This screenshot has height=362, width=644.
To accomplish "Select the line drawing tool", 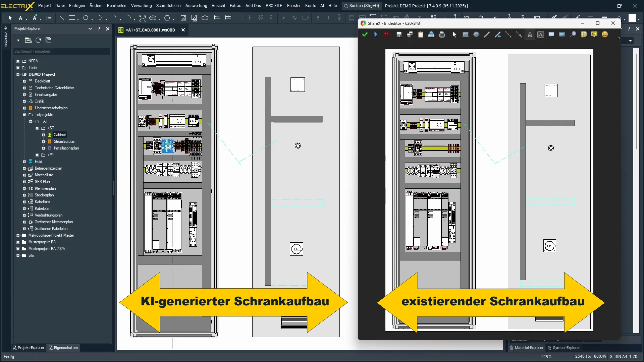I will click(61, 18).
